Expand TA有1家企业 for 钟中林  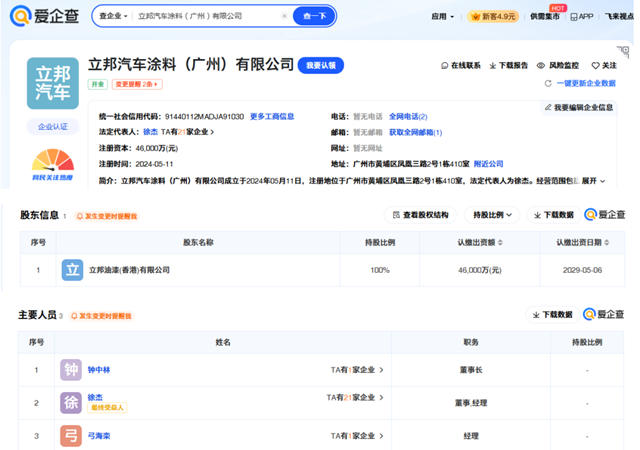pos(357,370)
